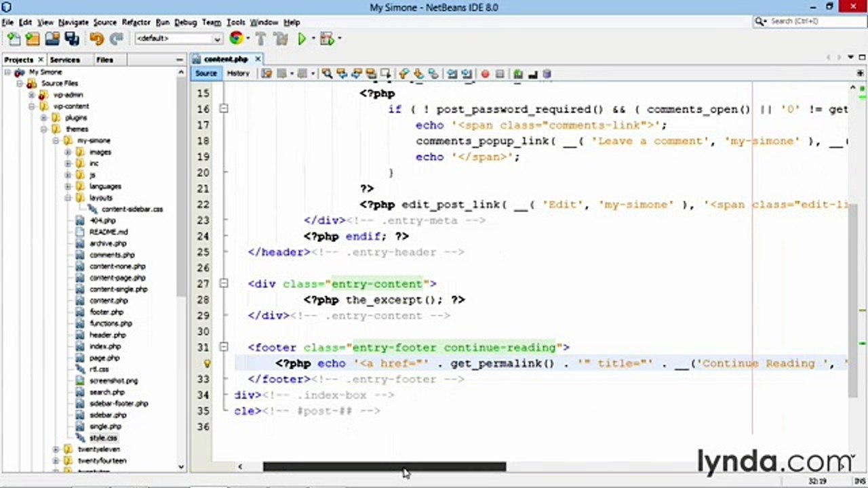This screenshot has height=488, width=868.
Task: Click the Redo arrow icon
Action: [116, 39]
